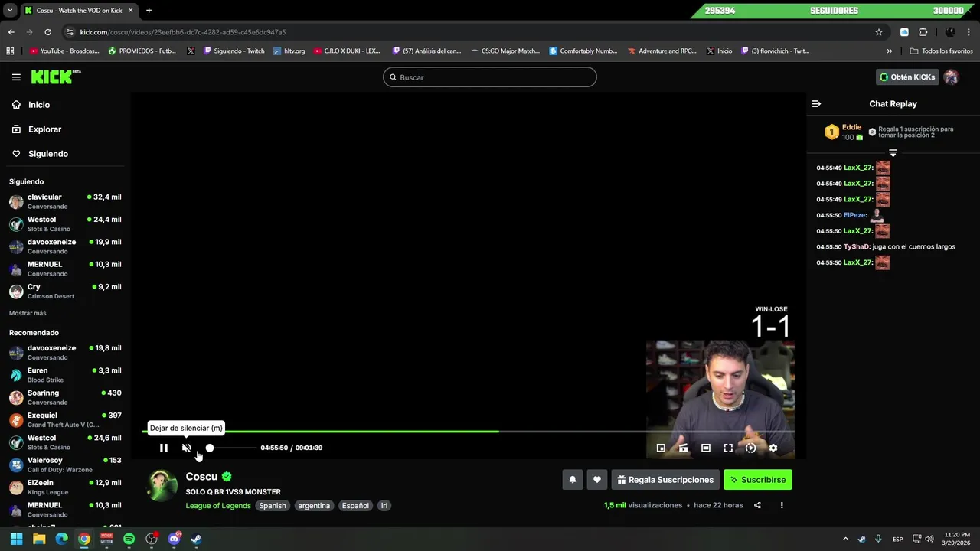Click the KICK logo
Image resolution: width=980 pixels, height=551 pixels.
coord(56,77)
